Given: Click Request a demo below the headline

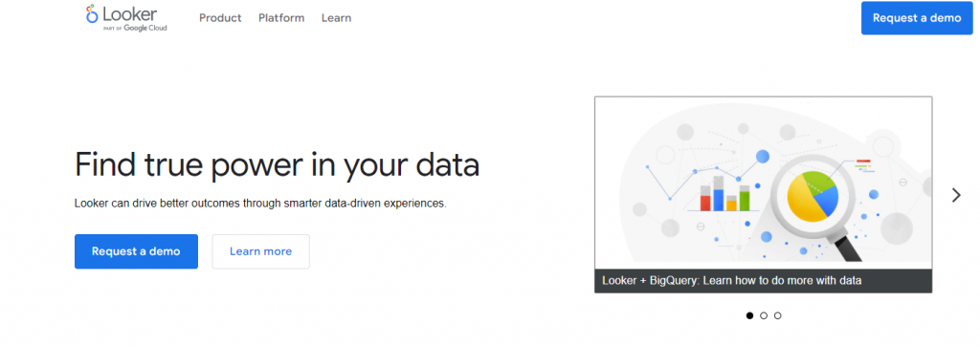Looking at the screenshot, I should point(136,251).
